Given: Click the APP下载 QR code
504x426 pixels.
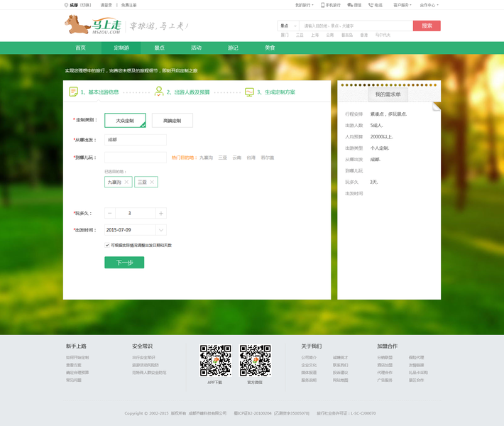Looking at the screenshot, I should tap(215, 361).
